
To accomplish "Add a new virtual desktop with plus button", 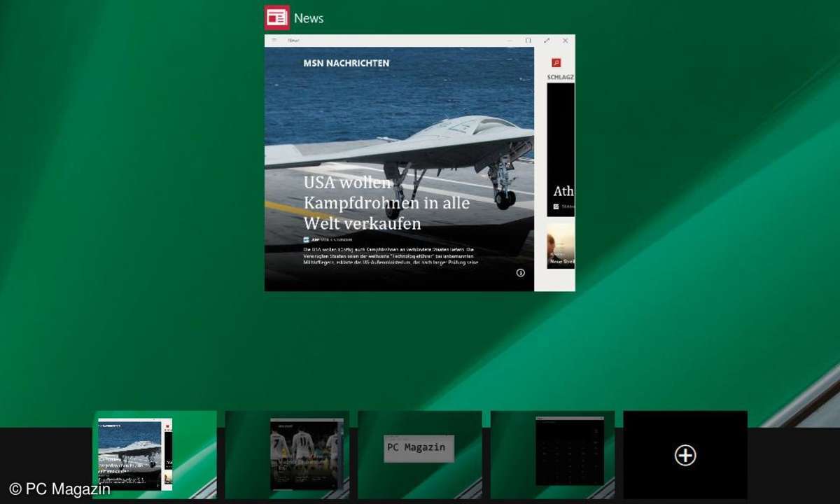I will (685, 455).
